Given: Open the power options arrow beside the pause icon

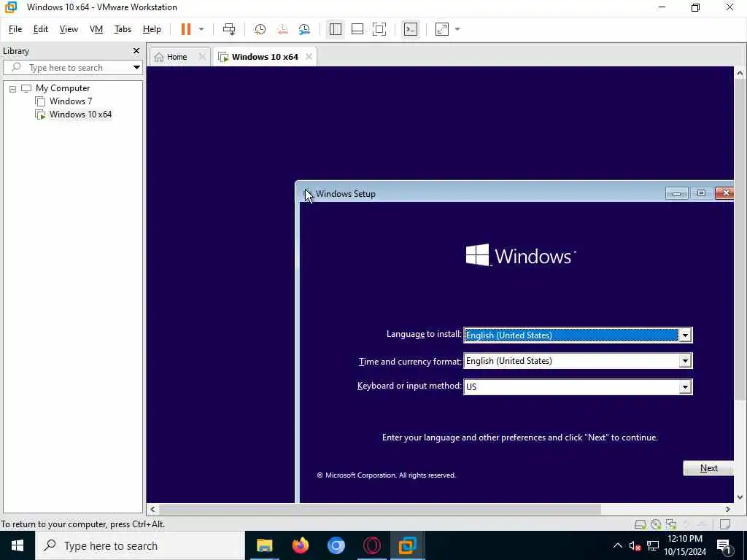Looking at the screenshot, I should click(201, 29).
